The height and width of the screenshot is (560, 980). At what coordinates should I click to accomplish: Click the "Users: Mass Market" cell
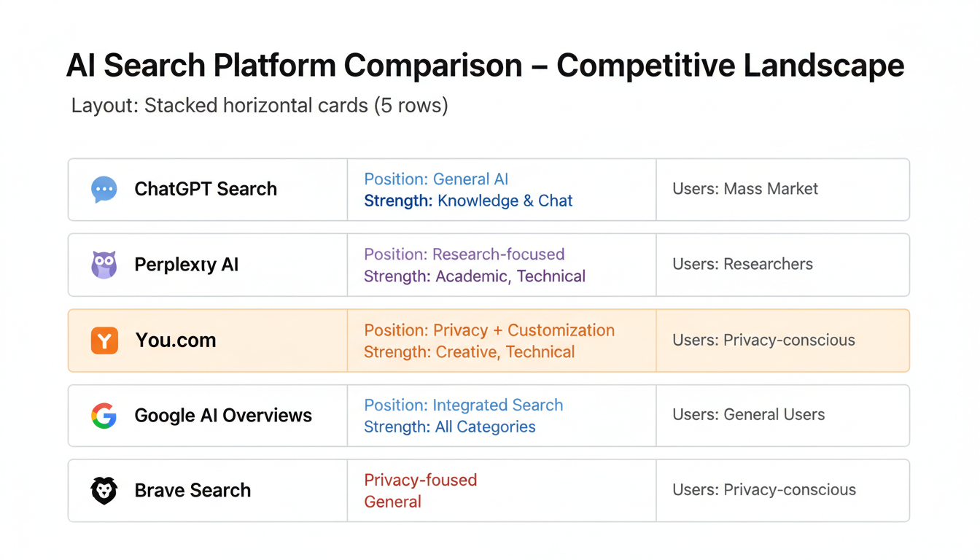point(745,189)
